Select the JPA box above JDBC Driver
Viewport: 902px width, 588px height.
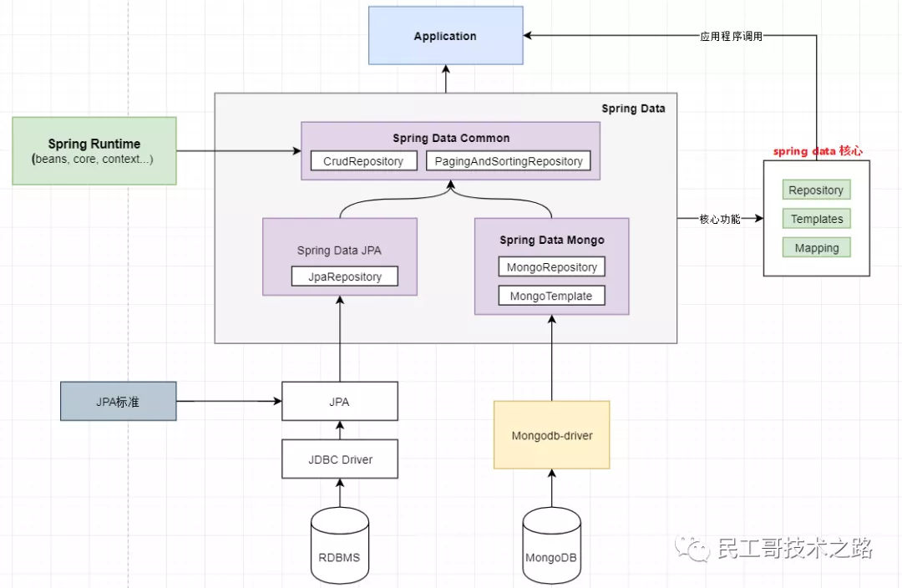click(340, 401)
